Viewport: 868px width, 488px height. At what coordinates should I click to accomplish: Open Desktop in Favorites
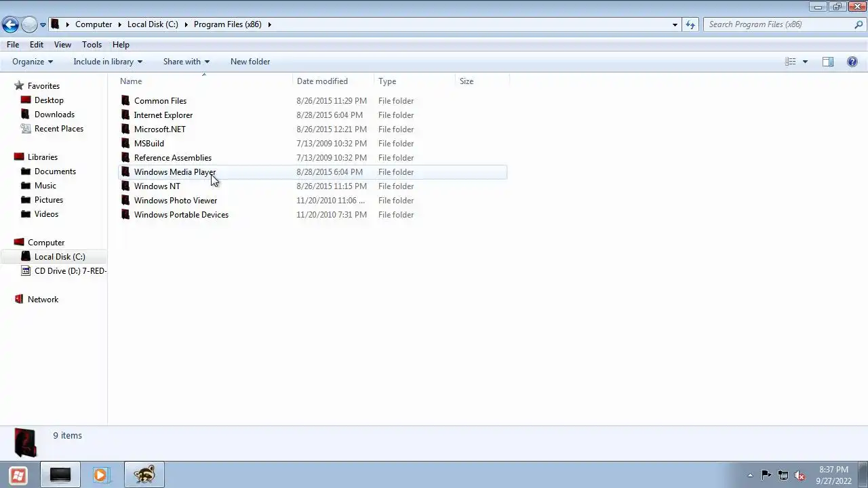point(49,100)
